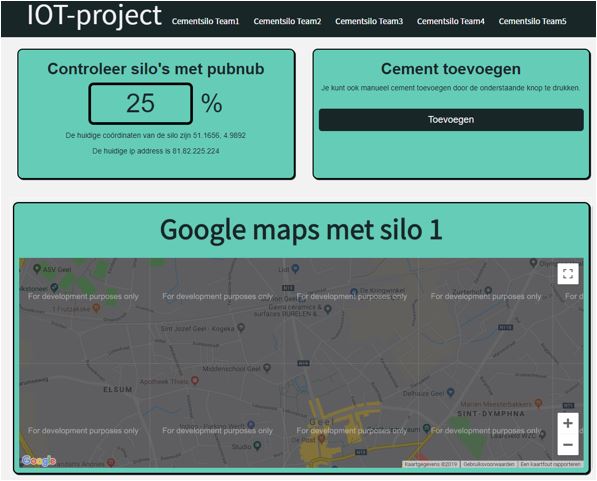Select the 't Fruitpaleske map pin
Viewport: 597px width, 481px height.
point(96,308)
